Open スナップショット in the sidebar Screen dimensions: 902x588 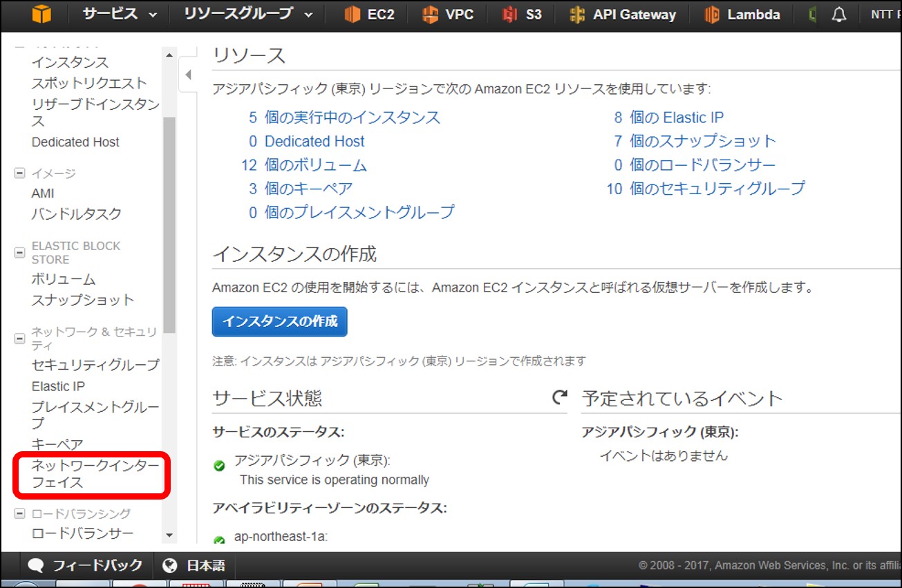coord(83,300)
